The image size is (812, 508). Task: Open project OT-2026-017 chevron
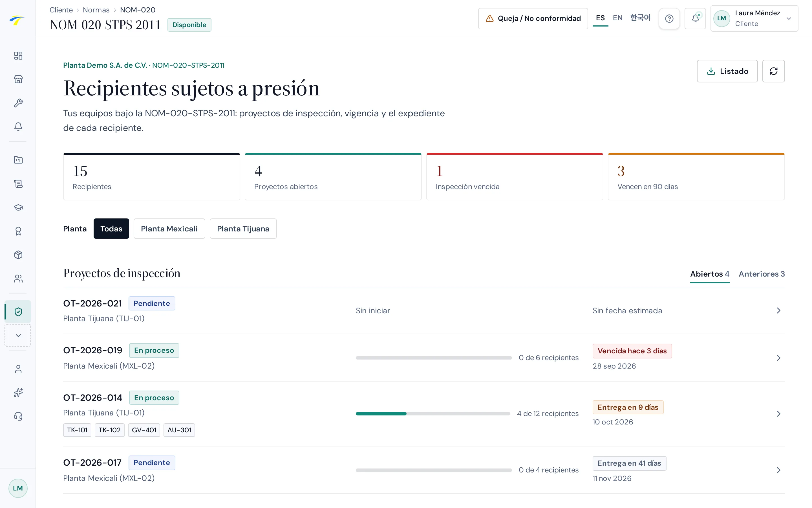click(778, 470)
